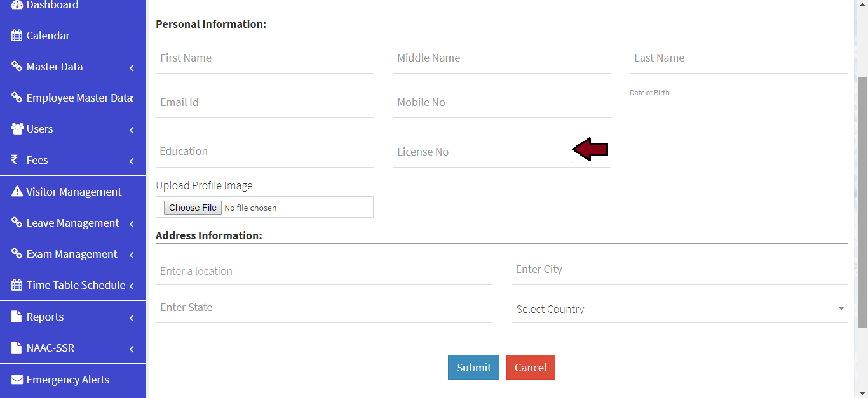Click the Users group icon
Screen dimensions: 868x398
click(x=17, y=129)
